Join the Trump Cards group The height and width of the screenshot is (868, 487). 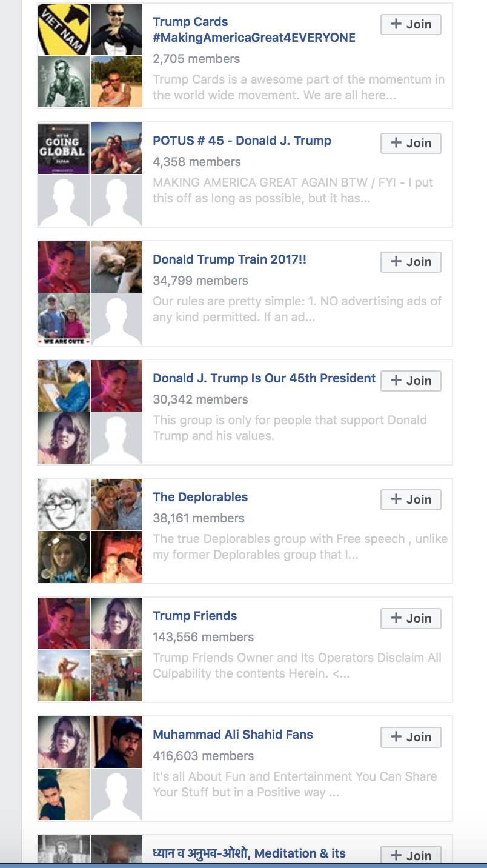click(411, 24)
